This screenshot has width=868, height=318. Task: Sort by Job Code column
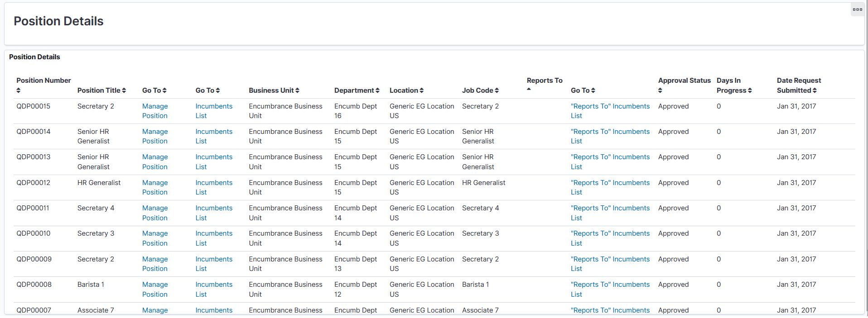pos(497,90)
